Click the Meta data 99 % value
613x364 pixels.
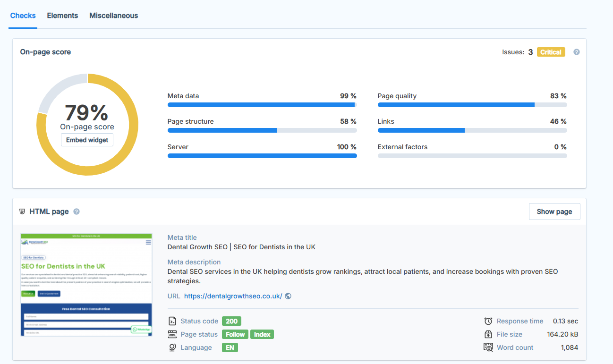pos(348,96)
